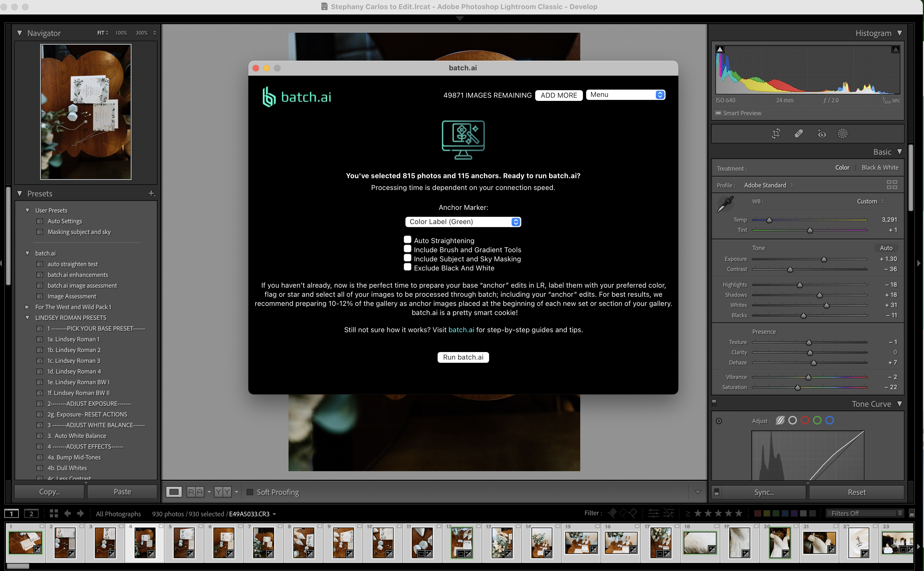This screenshot has width=924, height=571.
Task: Enable Include Subject and Sky Masking
Action: click(408, 258)
